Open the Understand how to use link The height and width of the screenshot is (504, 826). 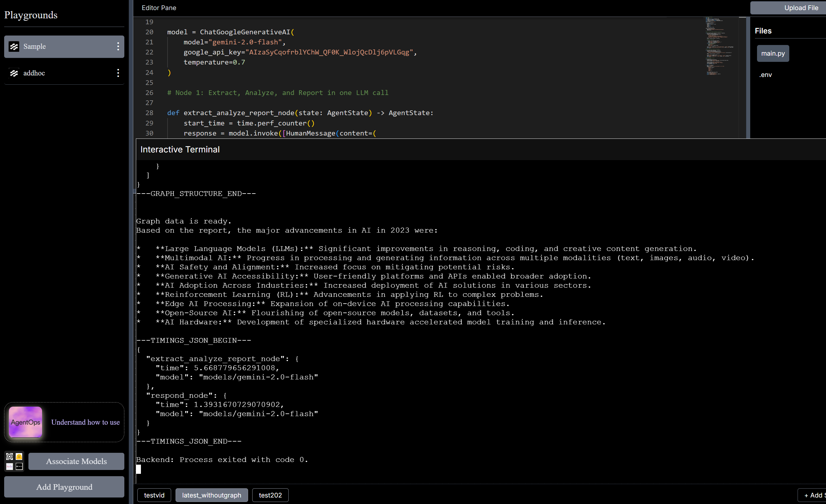(86, 422)
